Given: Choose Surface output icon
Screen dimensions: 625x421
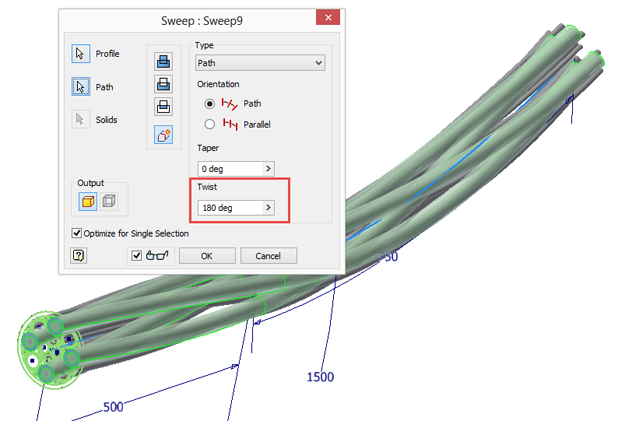Looking at the screenshot, I should 109,201.
